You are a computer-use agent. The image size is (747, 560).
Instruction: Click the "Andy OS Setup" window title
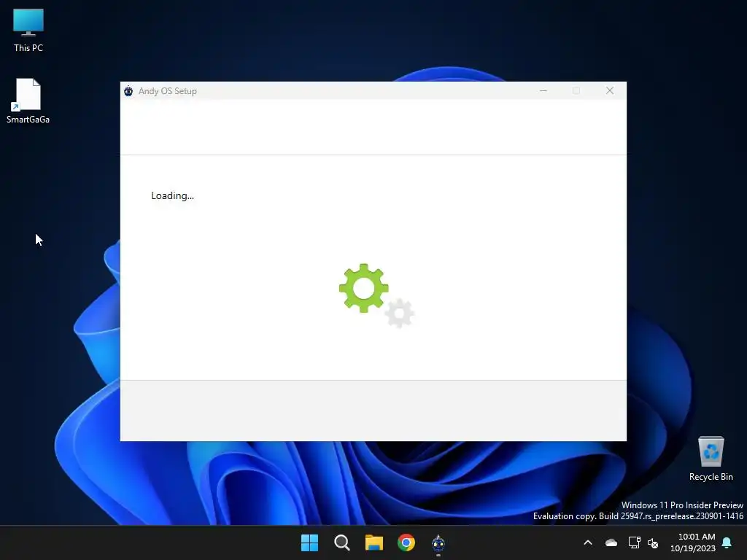[168, 91]
